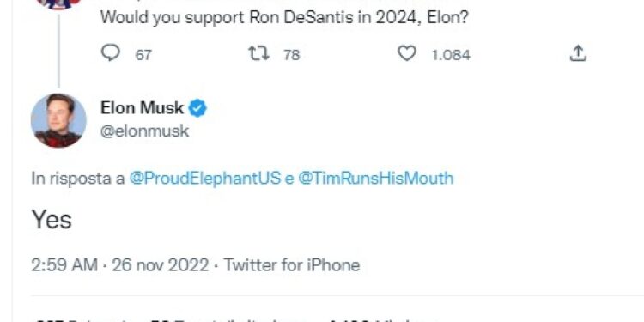Open the Elon Musk display name
Image resolution: width=644 pixels, height=322 pixels.
click(x=142, y=108)
